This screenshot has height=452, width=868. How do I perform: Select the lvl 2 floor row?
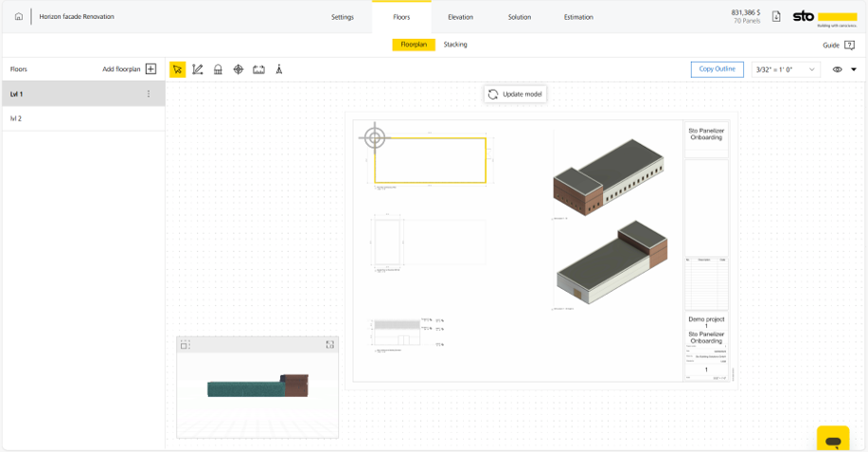83,118
